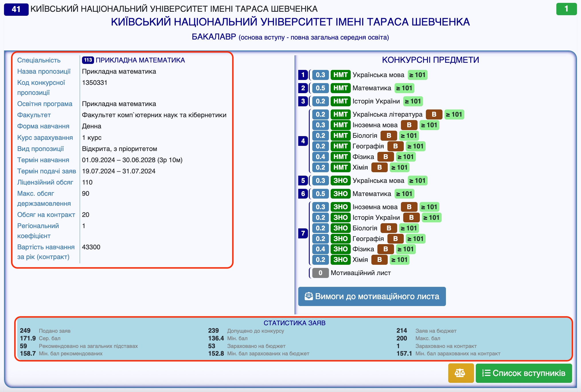581x392 pixels.
Task: Click the B badge for НМТ Іноземна мова
Action: tap(409, 125)
